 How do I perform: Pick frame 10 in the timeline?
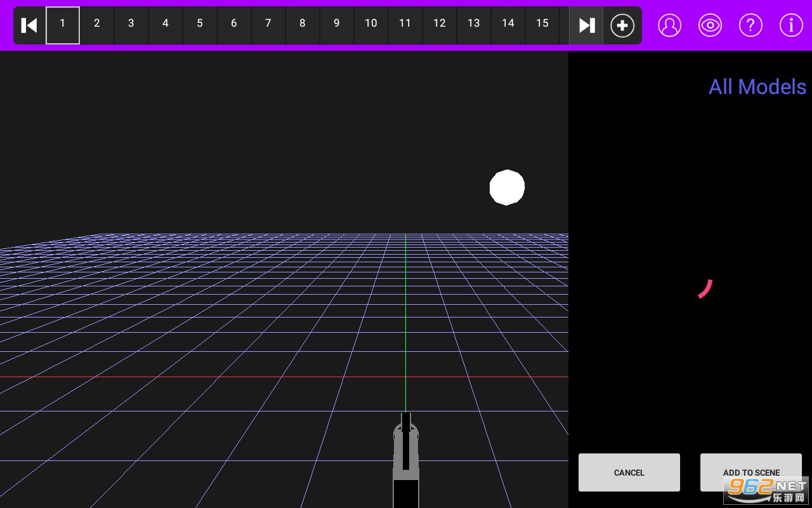coord(371,25)
